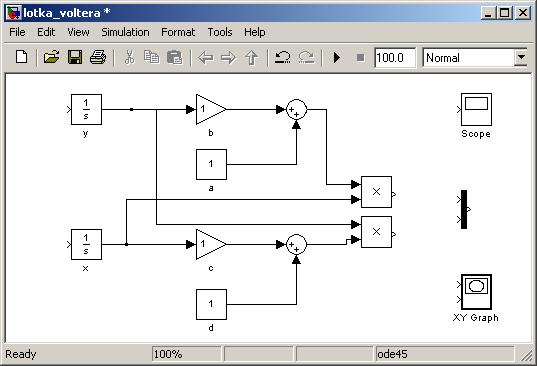
Task: Click the 'XY Graph' block label
Action: tap(476, 318)
